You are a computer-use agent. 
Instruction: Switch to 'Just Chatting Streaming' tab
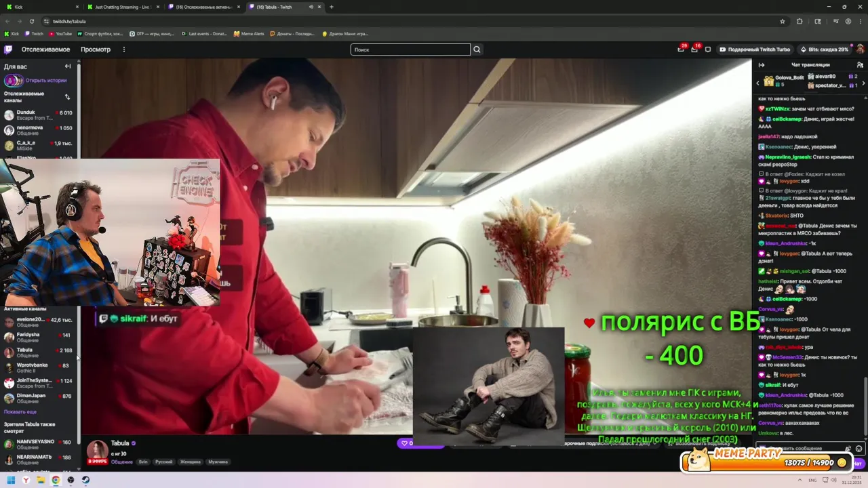click(x=123, y=7)
